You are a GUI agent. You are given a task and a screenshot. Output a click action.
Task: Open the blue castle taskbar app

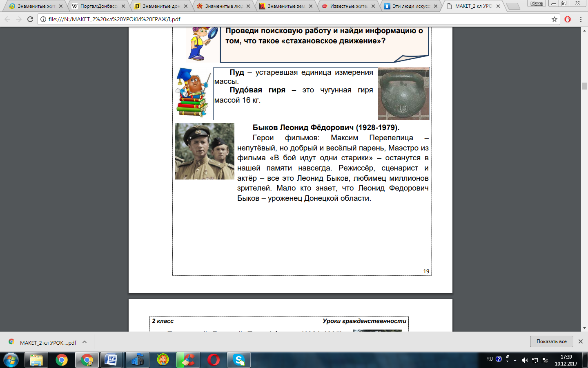[x=138, y=360]
